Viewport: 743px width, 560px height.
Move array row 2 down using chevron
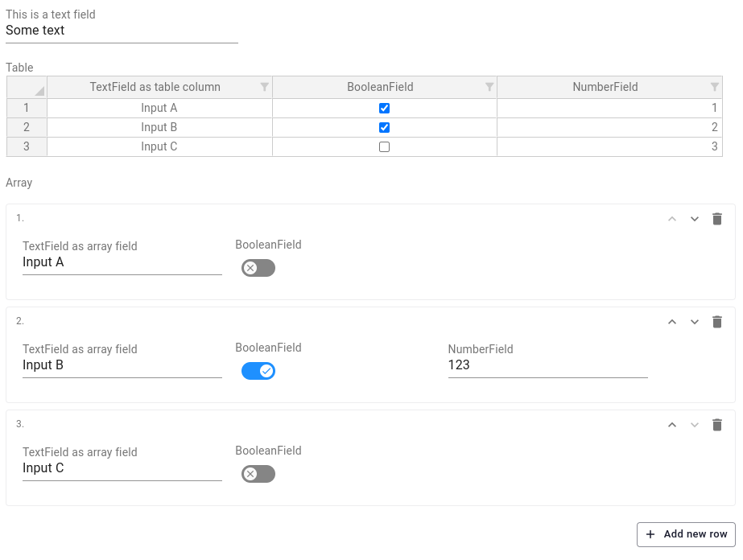click(x=695, y=322)
